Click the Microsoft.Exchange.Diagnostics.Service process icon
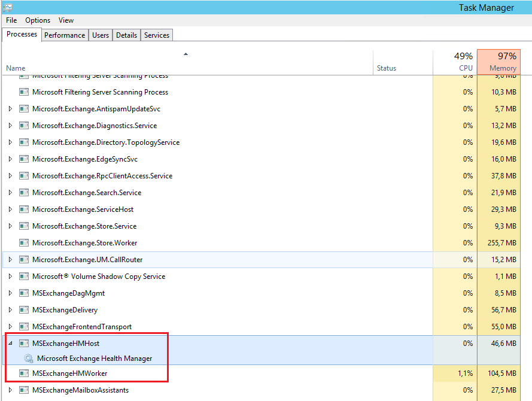 click(x=24, y=126)
